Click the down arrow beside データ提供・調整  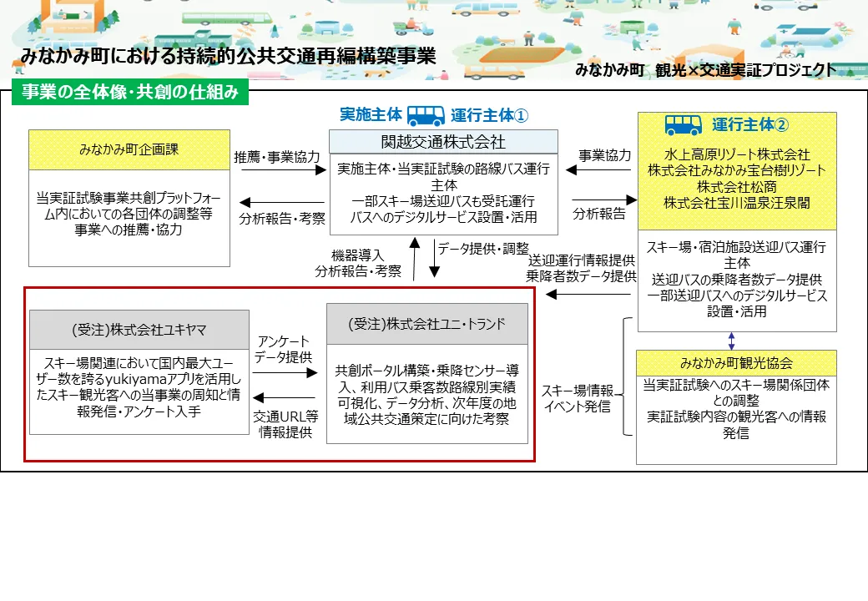[x=434, y=259]
